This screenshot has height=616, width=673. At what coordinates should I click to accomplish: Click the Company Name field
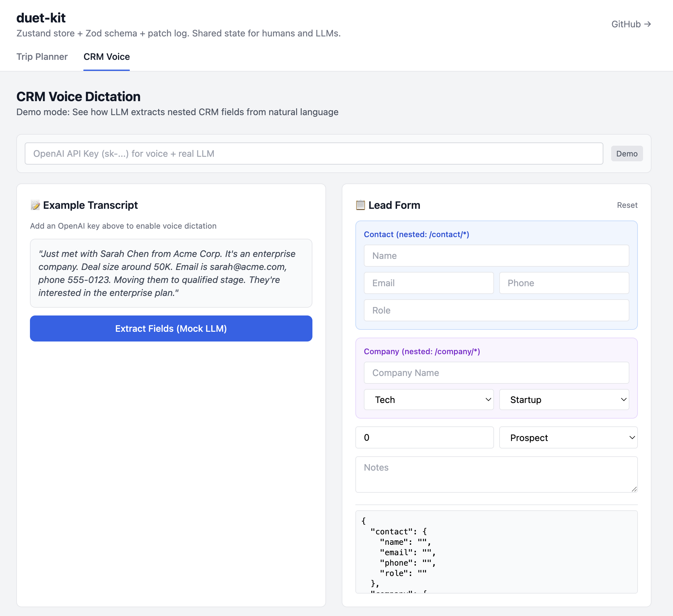(x=496, y=373)
